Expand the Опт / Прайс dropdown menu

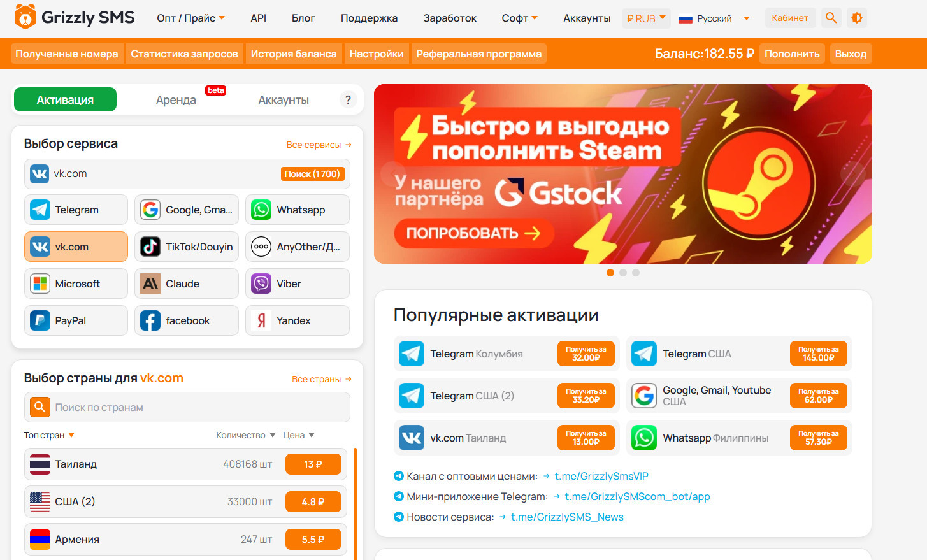point(190,18)
